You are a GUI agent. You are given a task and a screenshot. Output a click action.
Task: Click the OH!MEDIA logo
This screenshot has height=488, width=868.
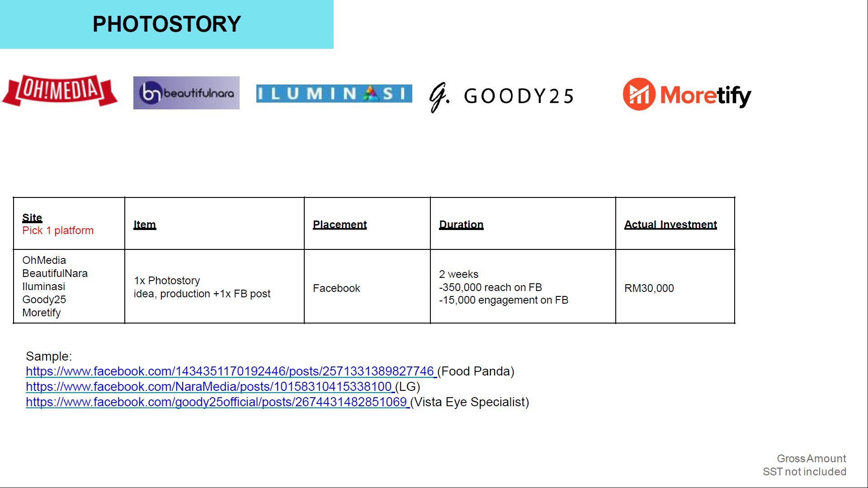coord(60,90)
